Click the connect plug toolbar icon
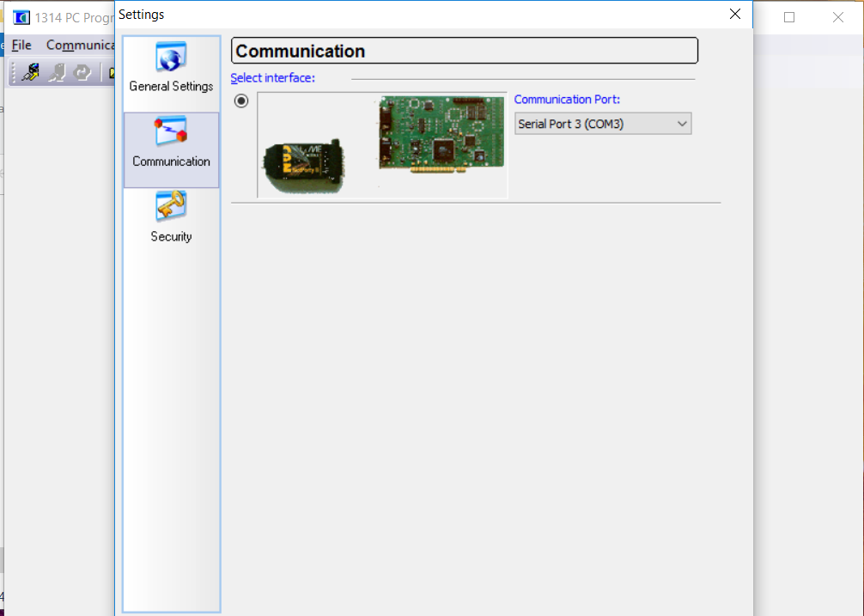 31,73
